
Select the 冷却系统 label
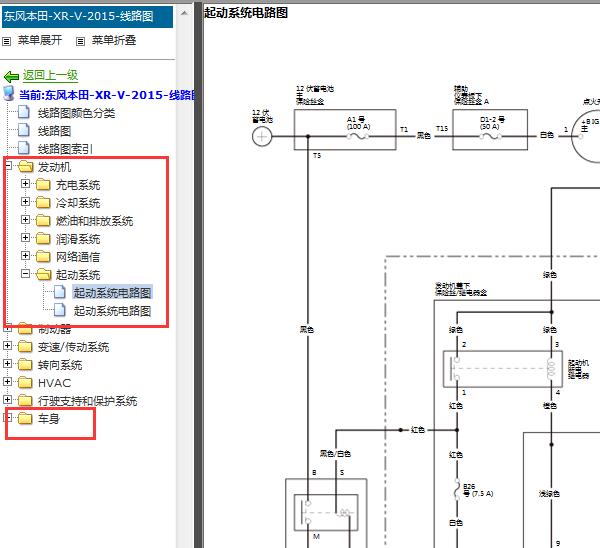tap(78, 203)
